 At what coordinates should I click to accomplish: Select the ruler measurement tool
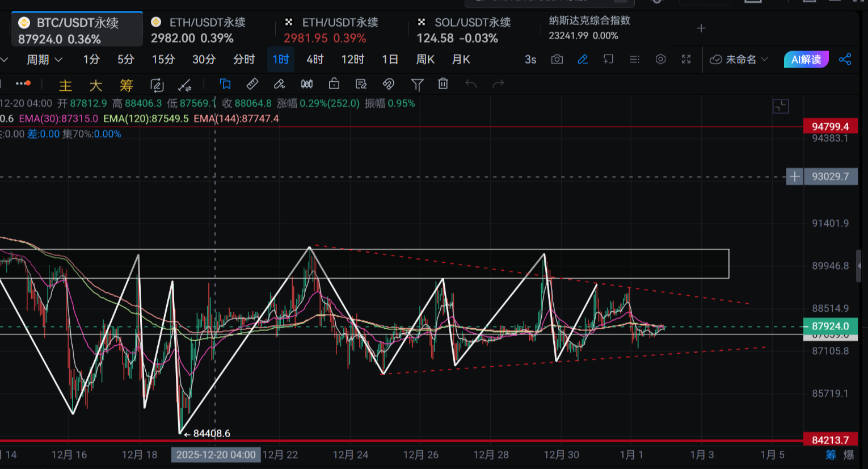[251, 83]
